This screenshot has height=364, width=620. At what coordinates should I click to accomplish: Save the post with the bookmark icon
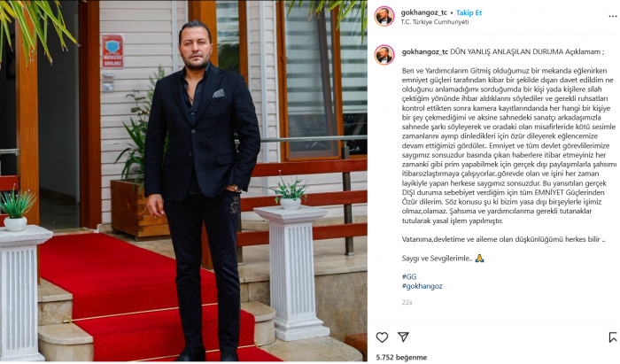click(x=613, y=337)
